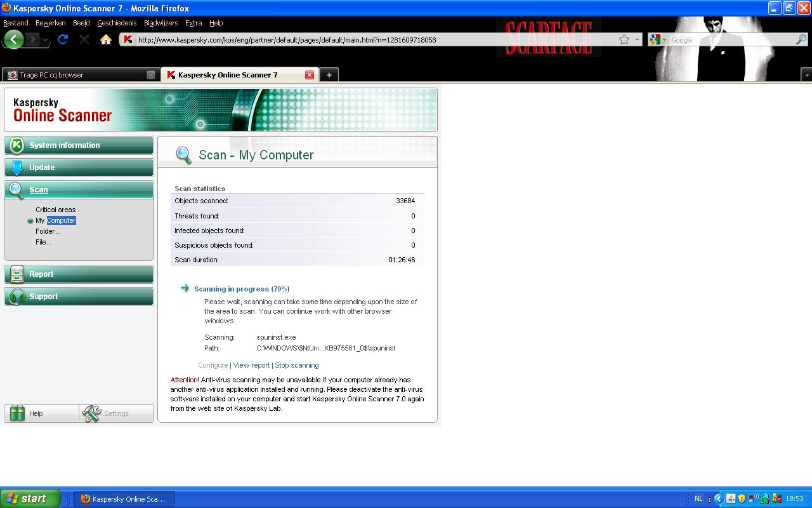Image resolution: width=812 pixels, height=508 pixels.
Task: Click the Scan duration value 01:26:46
Action: pyautogui.click(x=402, y=260)
